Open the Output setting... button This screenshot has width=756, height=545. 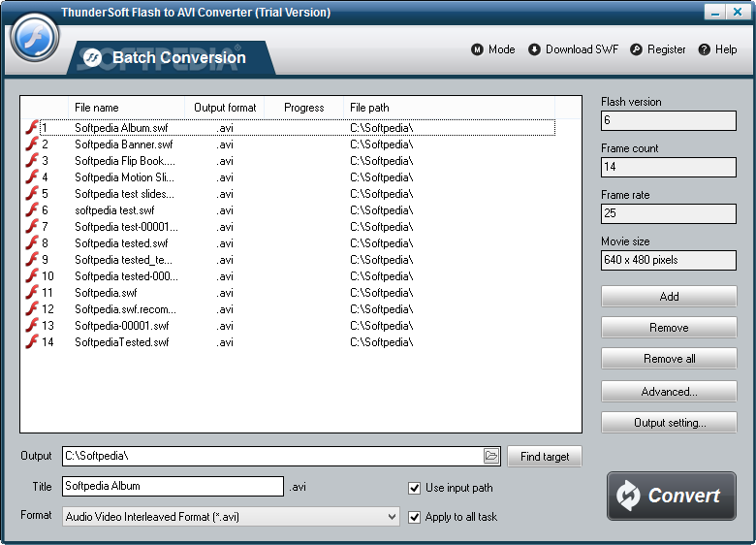669,423
